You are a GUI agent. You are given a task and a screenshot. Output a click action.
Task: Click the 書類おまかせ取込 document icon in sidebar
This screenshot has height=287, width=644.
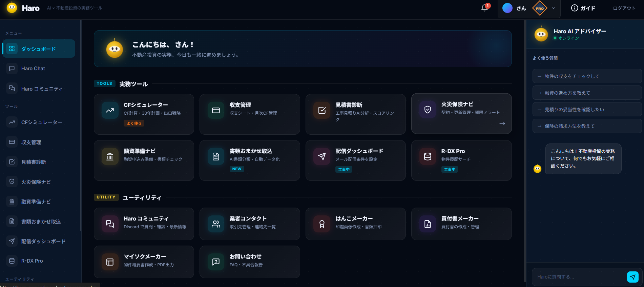[x=12, y=222]
